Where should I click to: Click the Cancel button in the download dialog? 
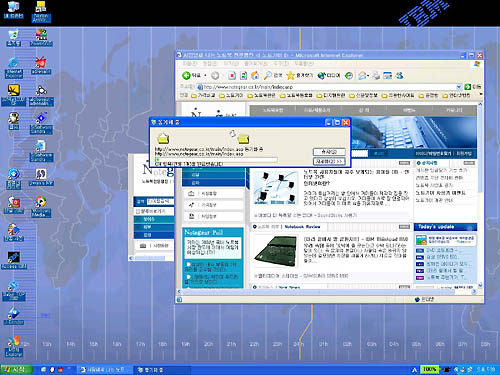pyautogui.click(x=329, y=152)
